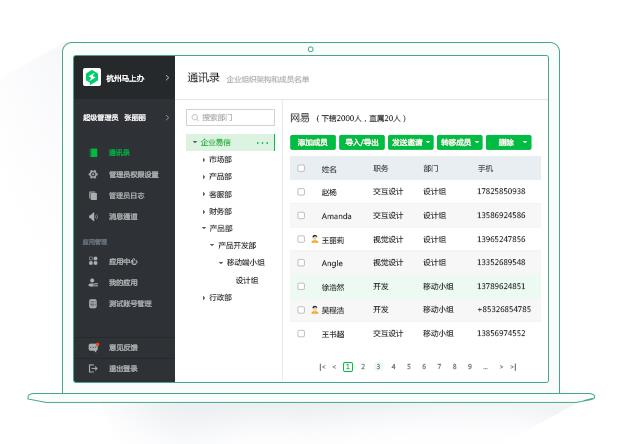
Task: Collapse the expanded 产品部 node above 产品开发部
Action: click(x=203, y=228)
